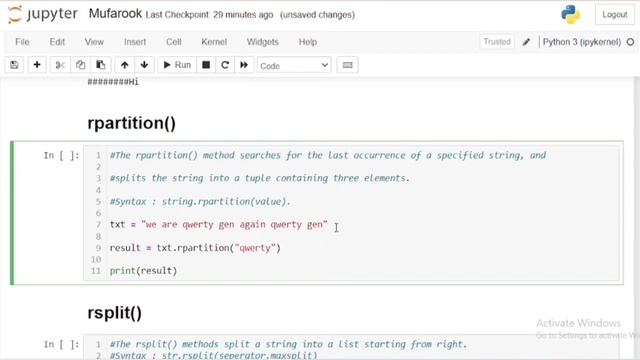
Task: Click the Jupyter logo
Action: 42,14
